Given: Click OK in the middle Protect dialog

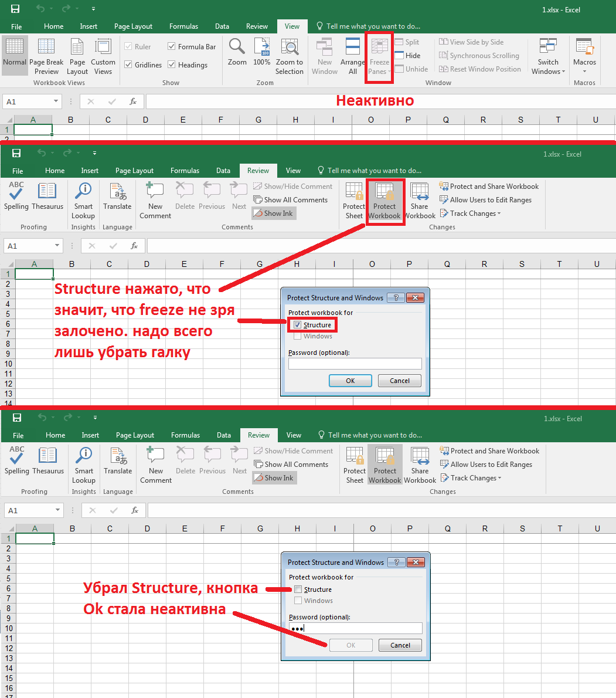Looking at the screenshot, I should tap(350, 381).
